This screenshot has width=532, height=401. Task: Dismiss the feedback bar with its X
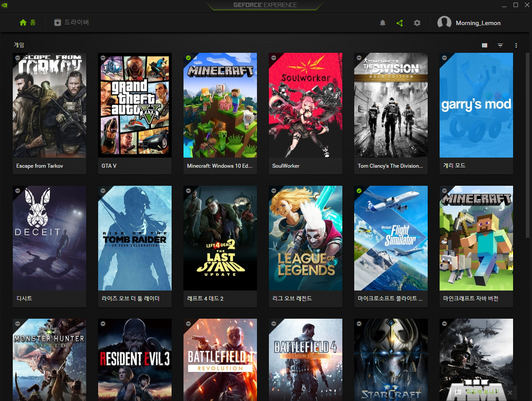pos(510,392)
